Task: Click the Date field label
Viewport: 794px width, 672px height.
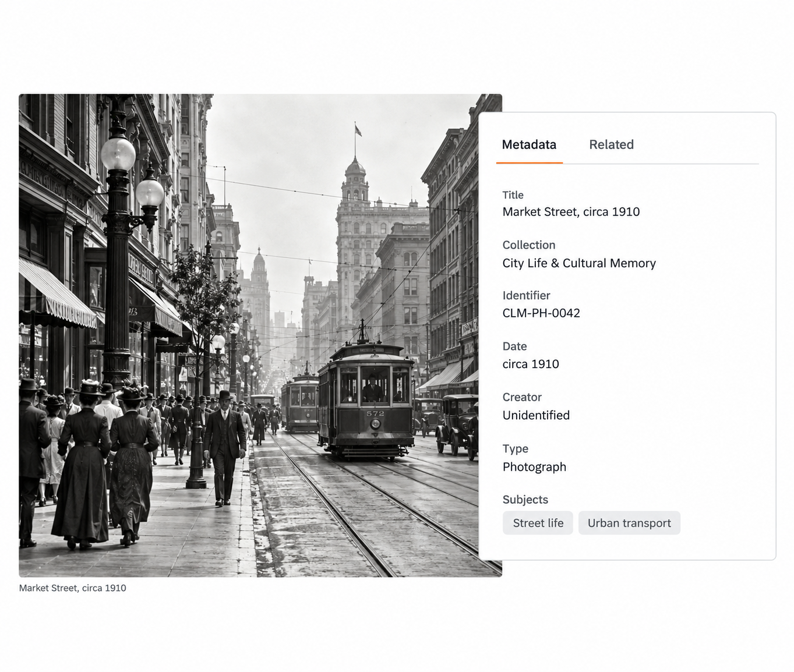Action: coord(514,346)
